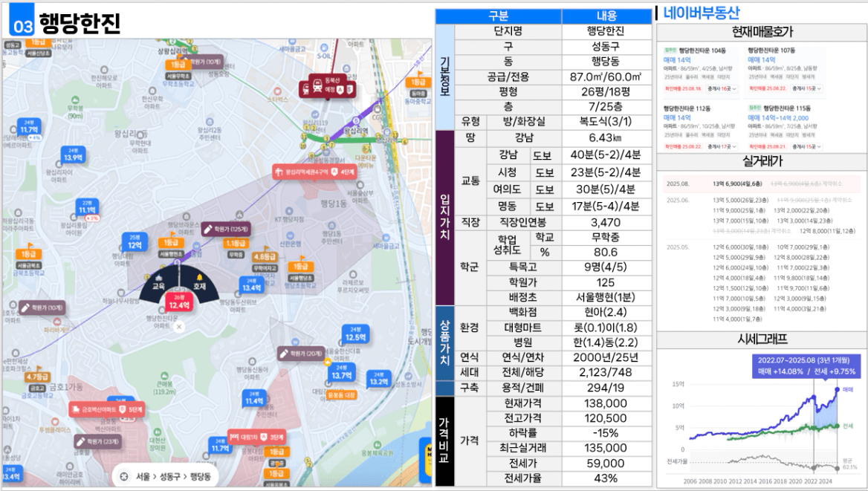Click the 12억 6,000(30일,18층) transaction
The width and height of the screenshot is (868, 491).
[740, 247]
